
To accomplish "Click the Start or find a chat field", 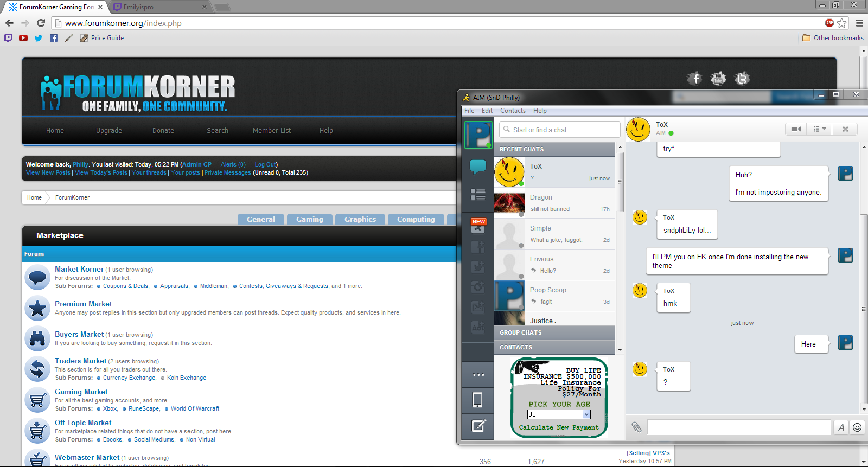I will 559,130.
